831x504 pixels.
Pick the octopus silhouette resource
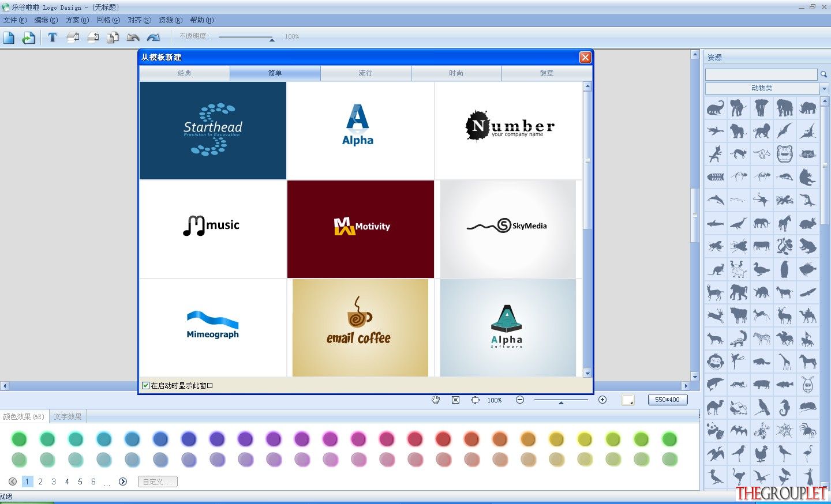[785, 200]
